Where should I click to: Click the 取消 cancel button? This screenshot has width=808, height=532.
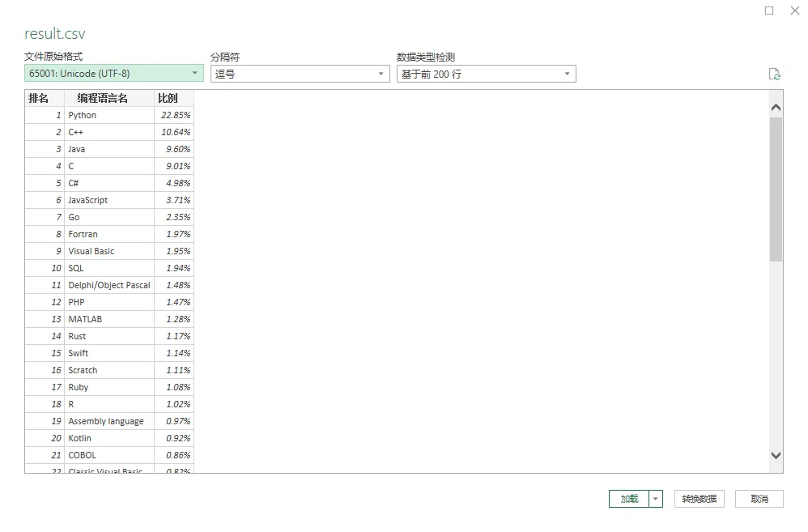[x=759, y=499]
